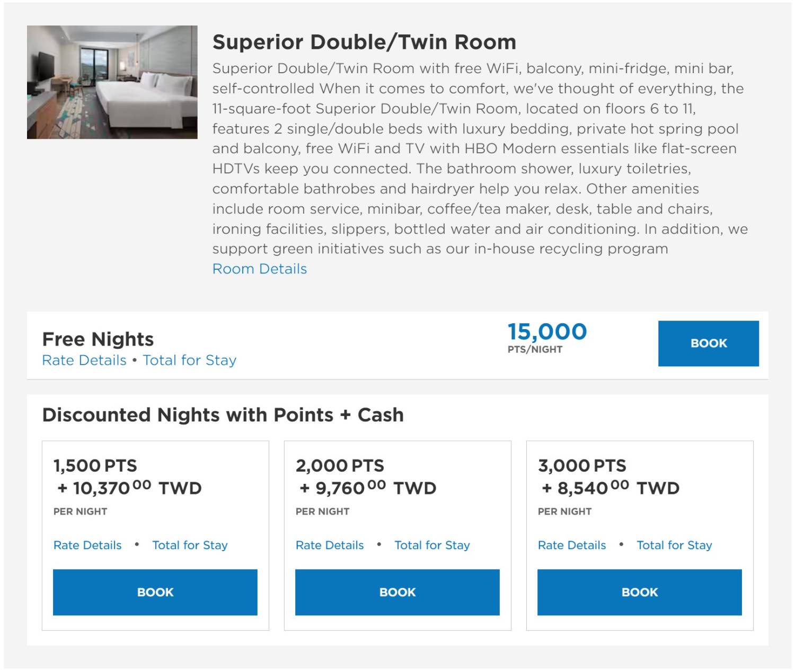Click the Superior Double/Twin Room heading
The width and height of the screenshot is (795, 672).
click(x=364, y=42)
